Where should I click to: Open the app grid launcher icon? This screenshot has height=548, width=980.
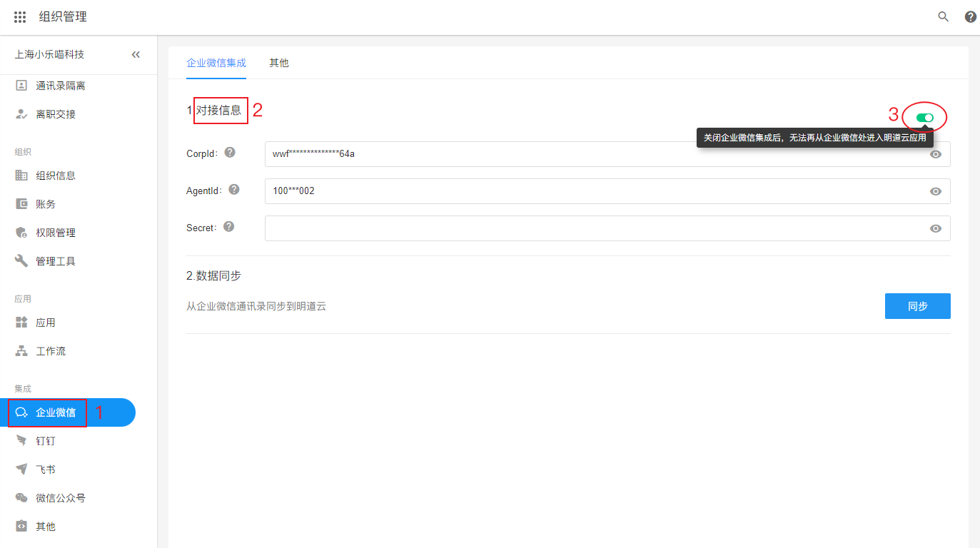[20, 17]
